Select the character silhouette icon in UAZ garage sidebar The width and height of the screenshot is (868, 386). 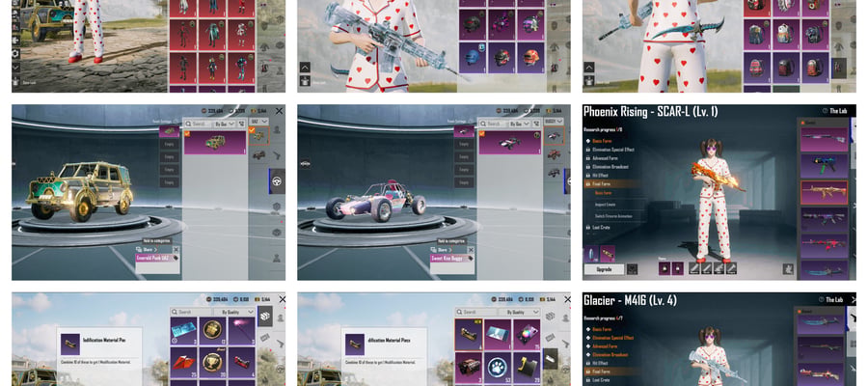coord(276,130)
